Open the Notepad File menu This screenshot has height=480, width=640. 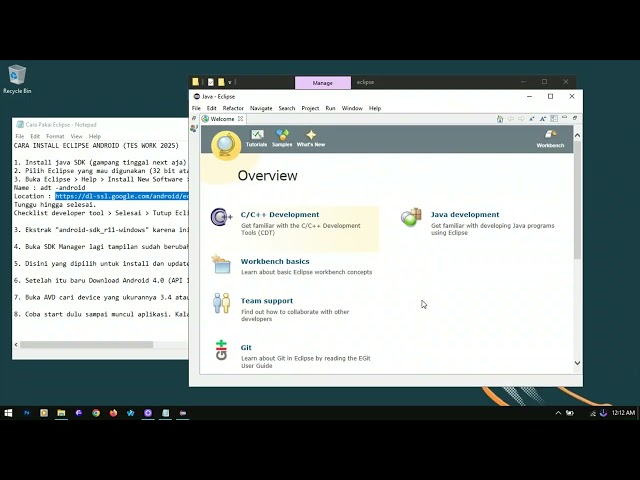[20, 136]
